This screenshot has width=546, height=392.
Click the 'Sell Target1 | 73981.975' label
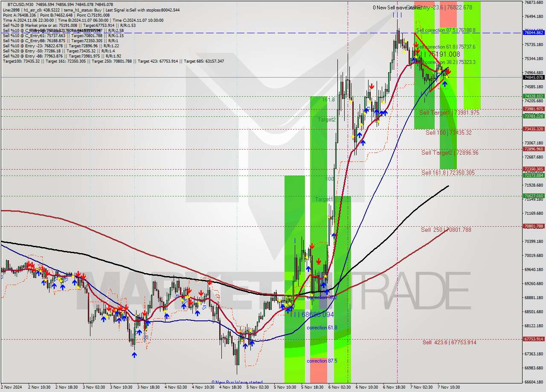pos(449,112)
